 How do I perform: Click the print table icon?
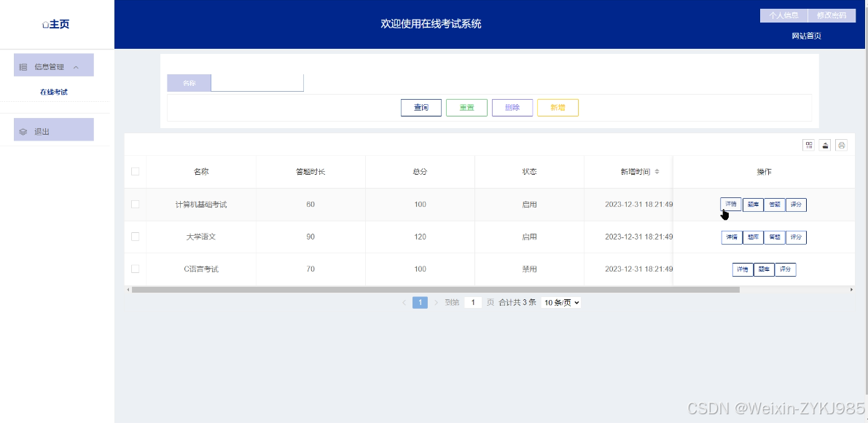(842, 146)
